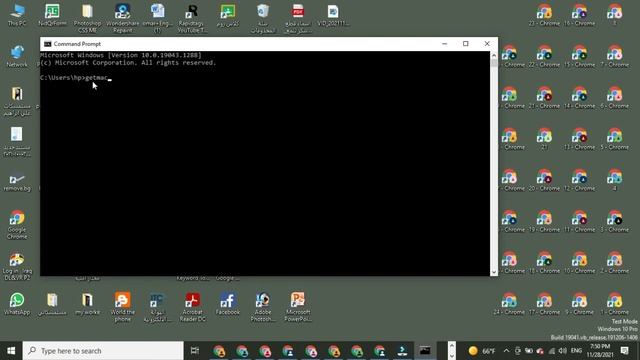
Task: Select the Photoshop CS5 ME folder icon
Action: [87, 18]
